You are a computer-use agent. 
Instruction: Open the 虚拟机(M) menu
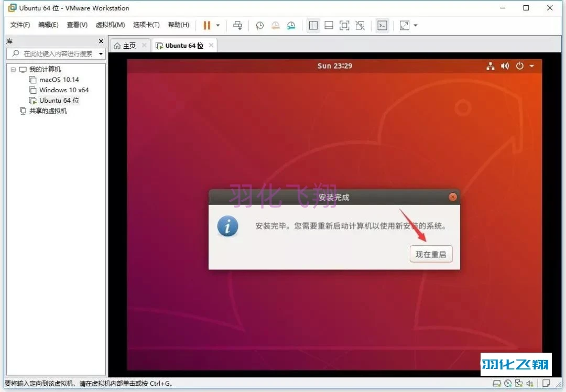pos(110,25)
